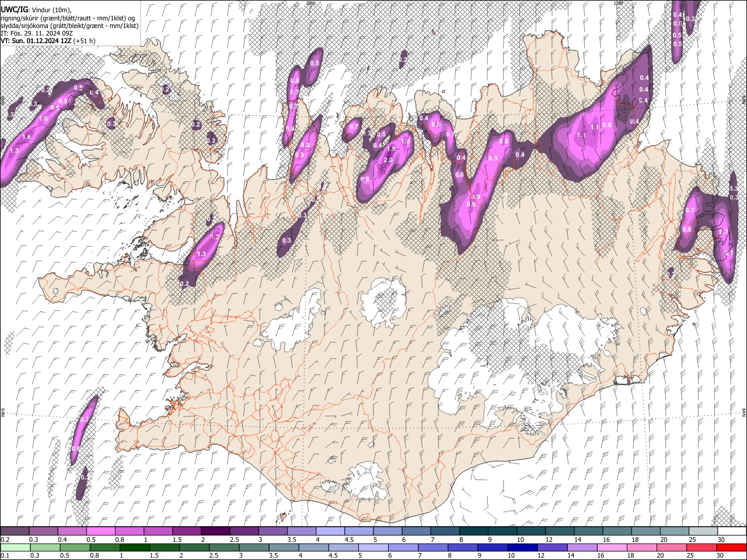Pick the 20 swatch in upper legend row

[x=673, y=531]
